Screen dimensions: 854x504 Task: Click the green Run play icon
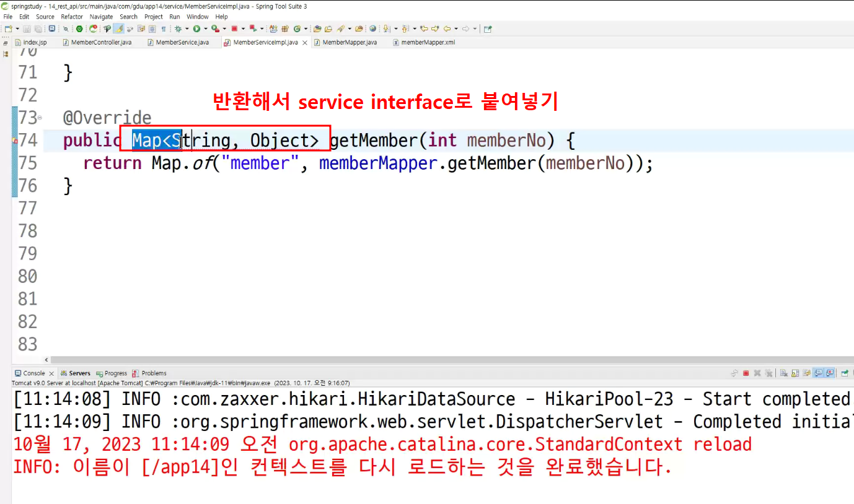[x=196, y=28]
